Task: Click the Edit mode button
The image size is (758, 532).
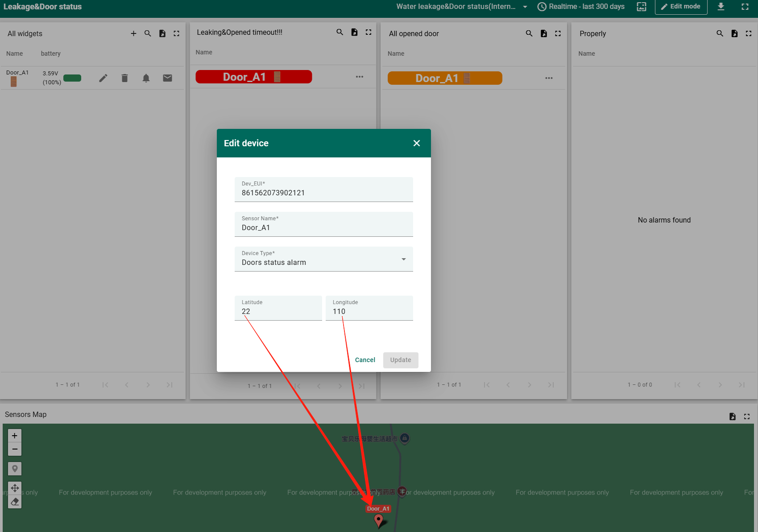Action: 681,7
